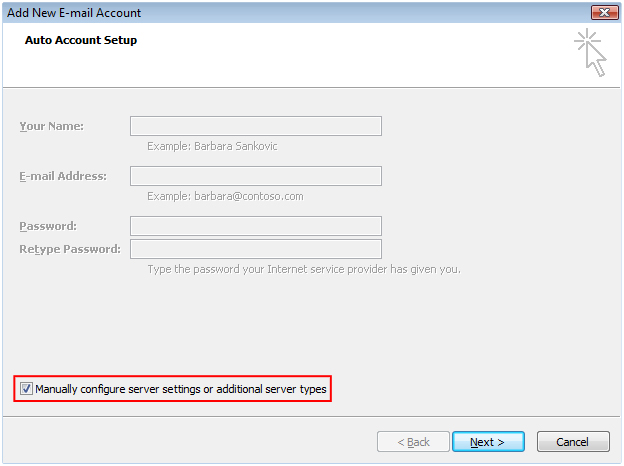Select the E-mail Address input box

tap(256, 176)
